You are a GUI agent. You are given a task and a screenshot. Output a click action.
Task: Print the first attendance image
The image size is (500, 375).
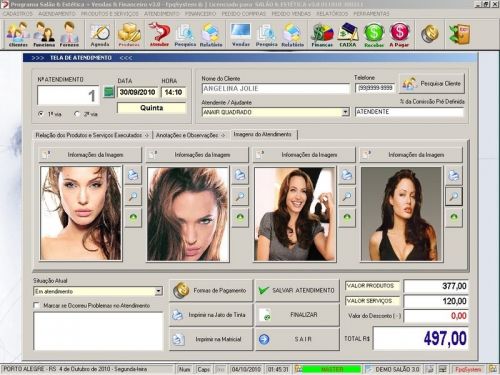(x=133, y=175)
